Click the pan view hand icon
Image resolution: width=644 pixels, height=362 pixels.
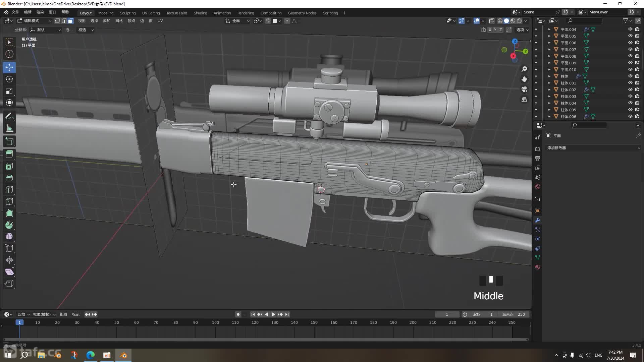tap(524, 79)
